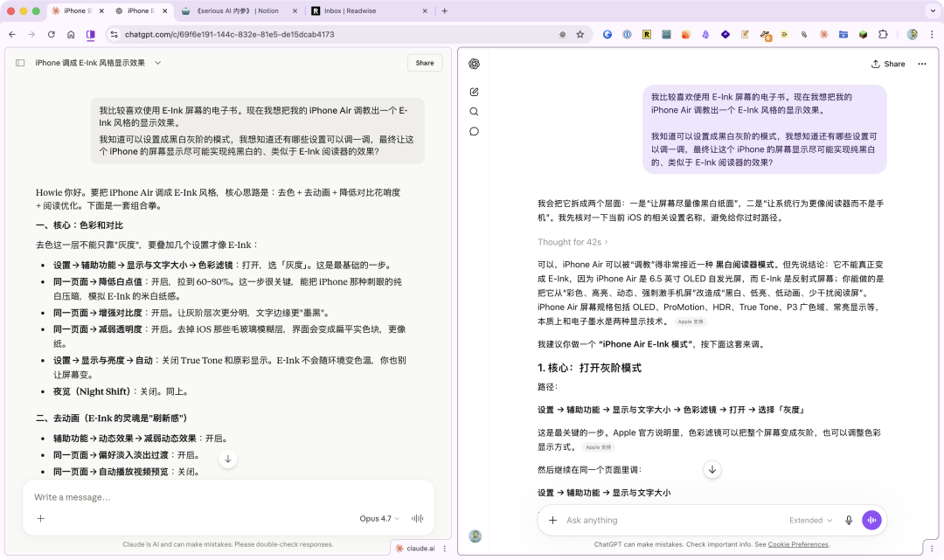Viewport: 944px width, 560px height.
Task: Open the ChatGPT logo menu
Action: coord(475,64)
